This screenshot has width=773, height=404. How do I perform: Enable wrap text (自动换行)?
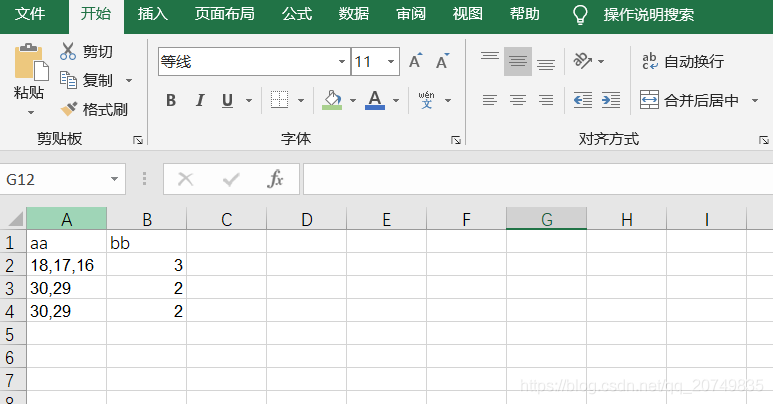click(x=683, y=61)
